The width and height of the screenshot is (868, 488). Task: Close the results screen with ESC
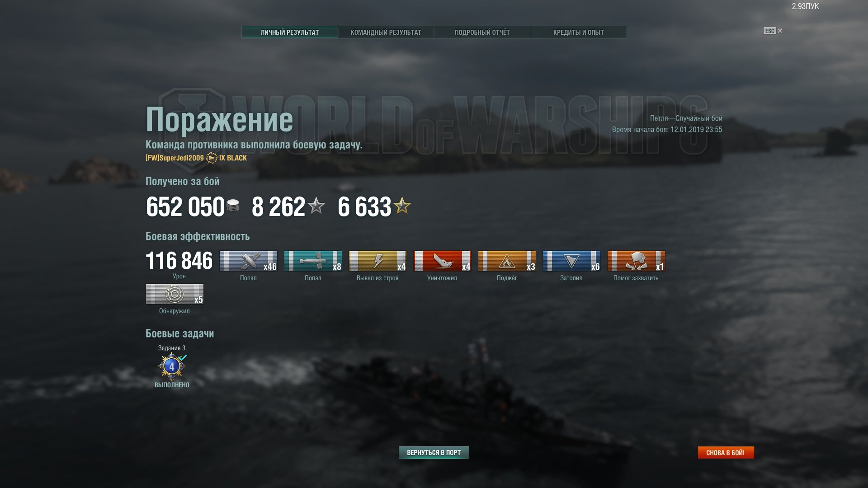[x=773, y=31]
